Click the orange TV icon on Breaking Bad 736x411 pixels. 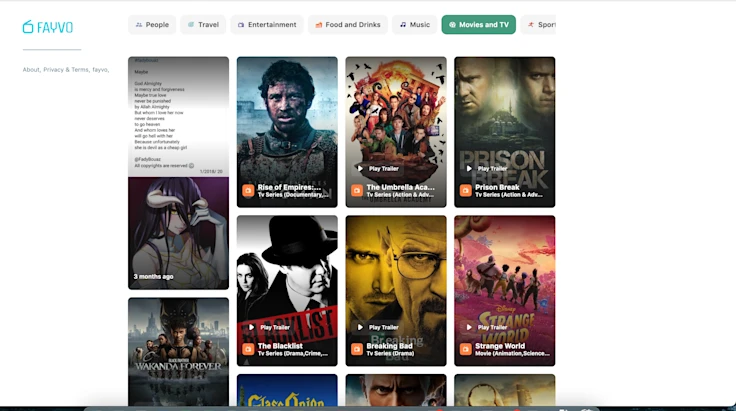click(x=357, y=349)
